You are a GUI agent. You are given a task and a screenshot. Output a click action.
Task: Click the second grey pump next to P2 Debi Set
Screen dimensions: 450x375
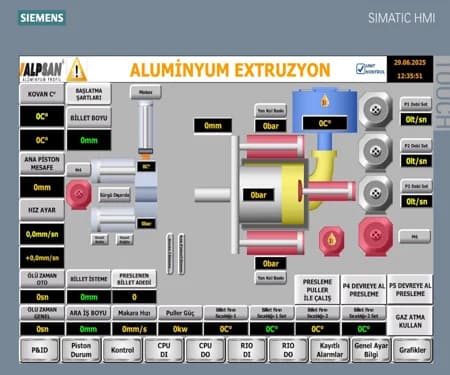[376, 152]
